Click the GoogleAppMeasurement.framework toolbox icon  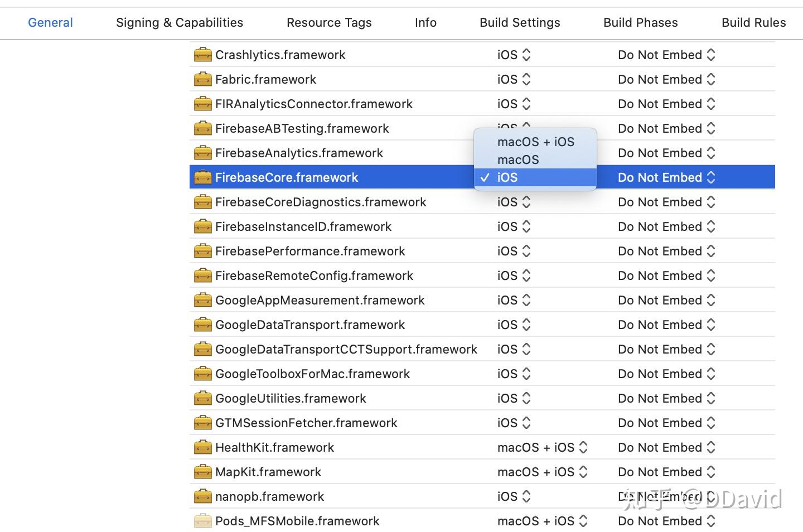coord(202,300)
